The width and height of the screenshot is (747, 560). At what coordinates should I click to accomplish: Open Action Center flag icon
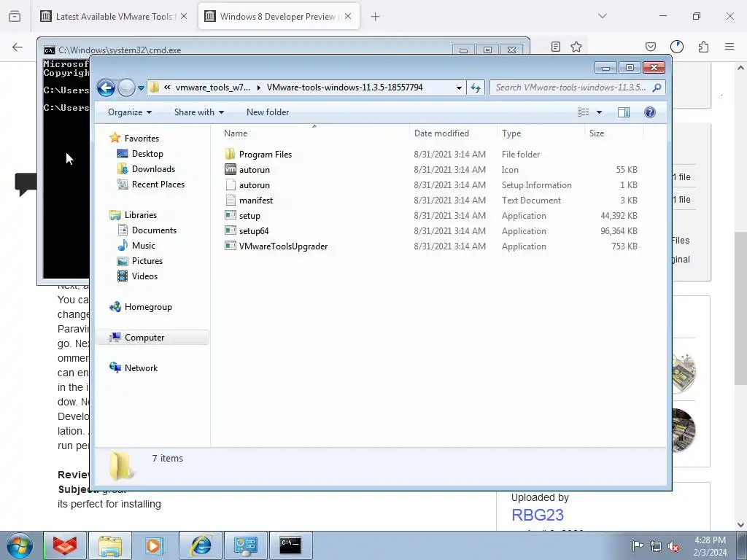[637, 546]
